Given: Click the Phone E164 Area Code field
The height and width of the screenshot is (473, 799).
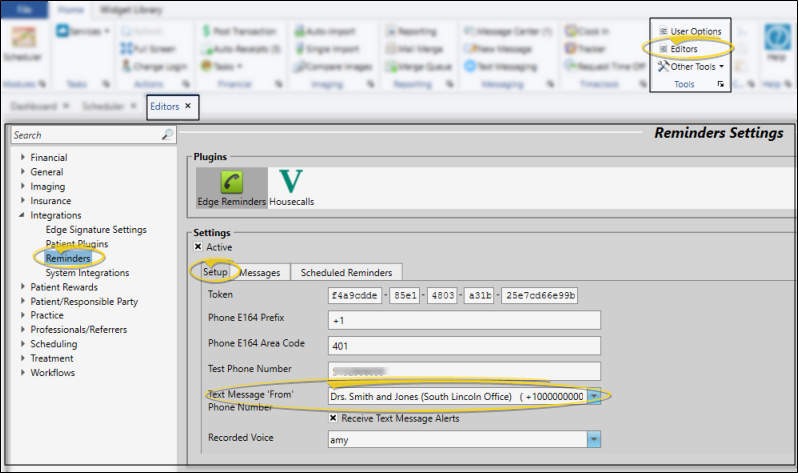Looking at the screenshot, I should pyautogui.click(x=463, y=345).
